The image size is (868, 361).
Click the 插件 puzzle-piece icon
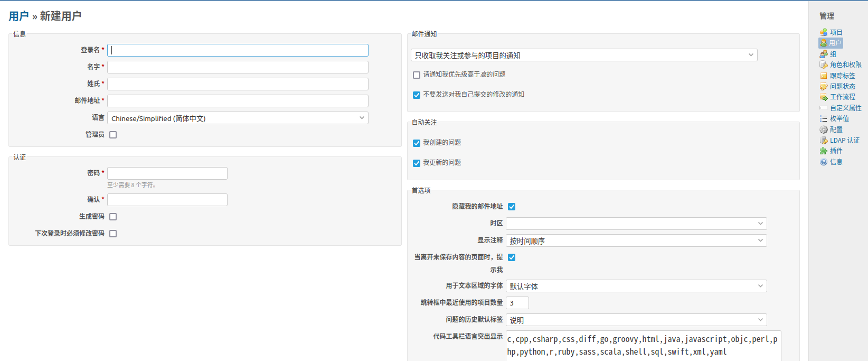[x=823, y=151]
